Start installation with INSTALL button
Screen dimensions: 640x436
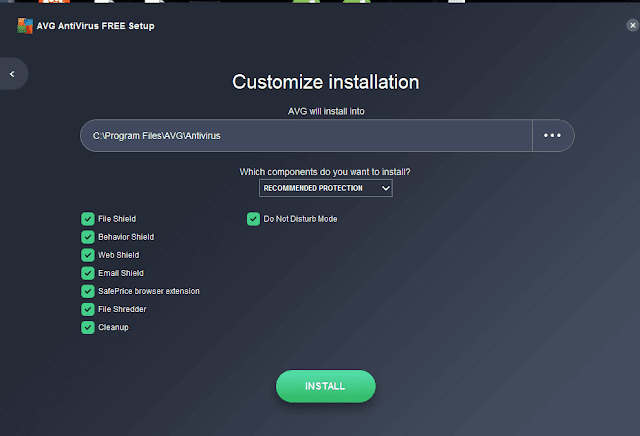326,386
